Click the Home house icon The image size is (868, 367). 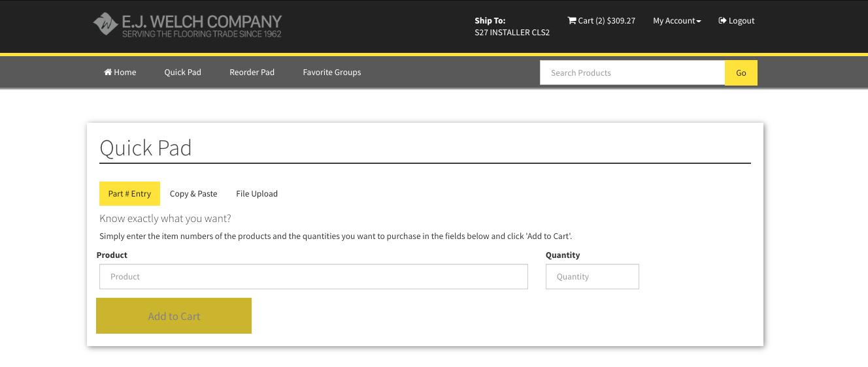[x=108, y=72]
